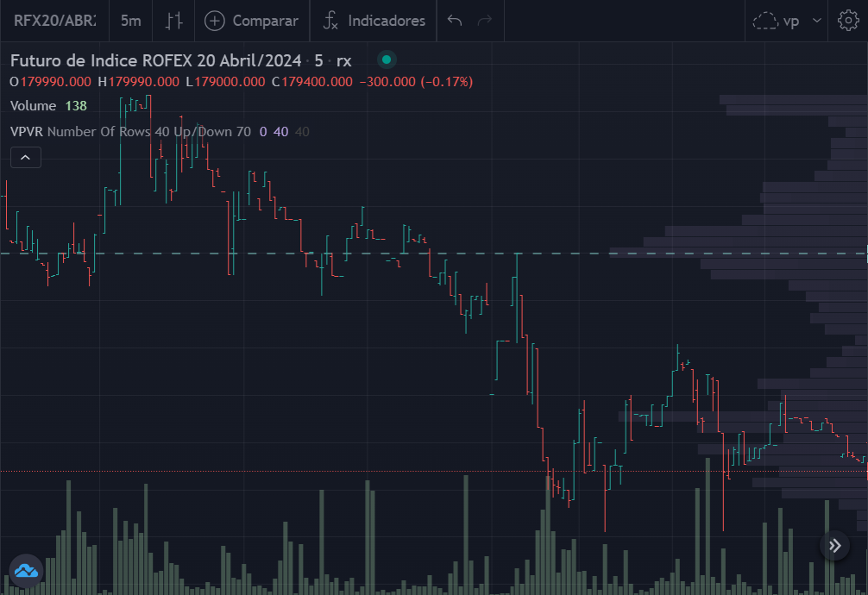Change the 5m chart interval

(130, 21)
